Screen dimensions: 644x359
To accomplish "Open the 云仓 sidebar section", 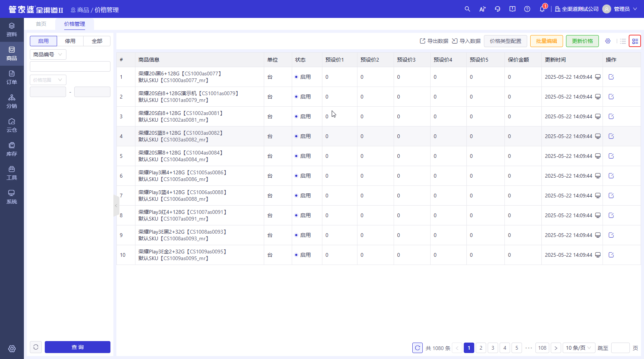I will pos(12,125).
